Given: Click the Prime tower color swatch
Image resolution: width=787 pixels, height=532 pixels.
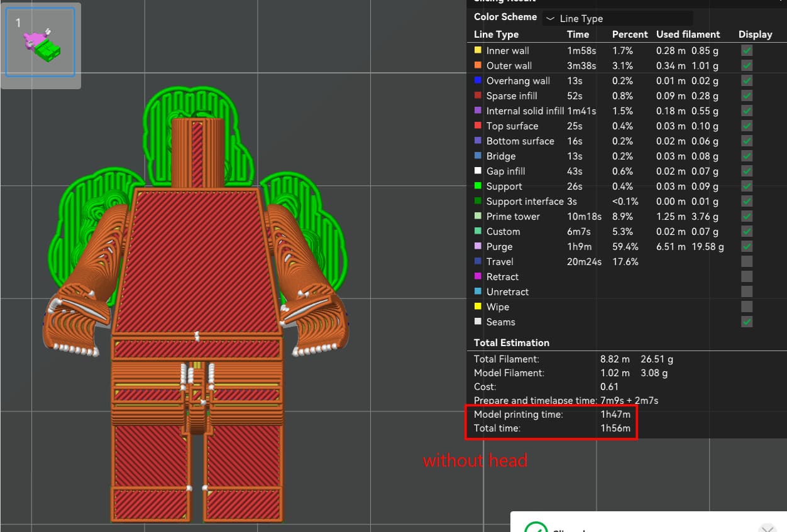Looking at the screenshot, I should (478, 216).
